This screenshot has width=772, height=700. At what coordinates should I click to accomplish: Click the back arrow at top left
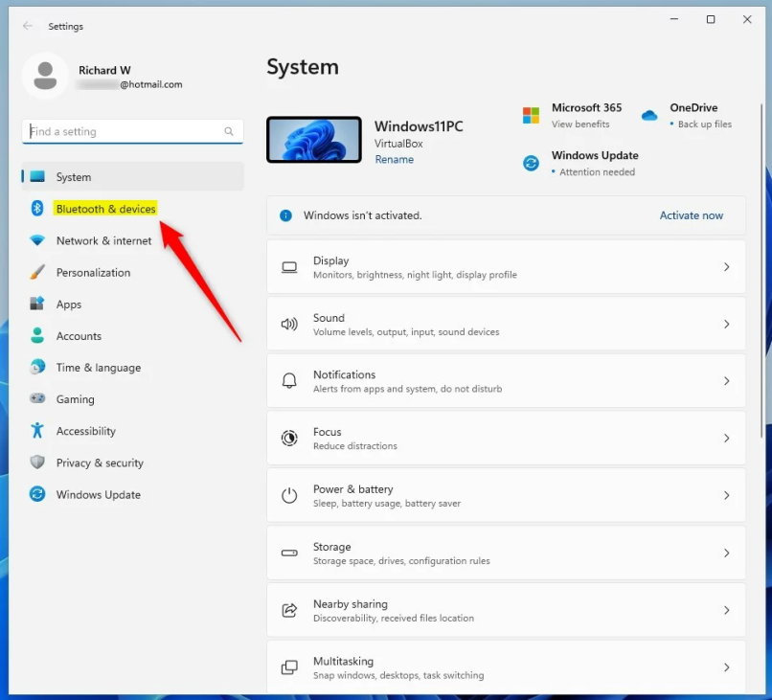coord(28,26)
